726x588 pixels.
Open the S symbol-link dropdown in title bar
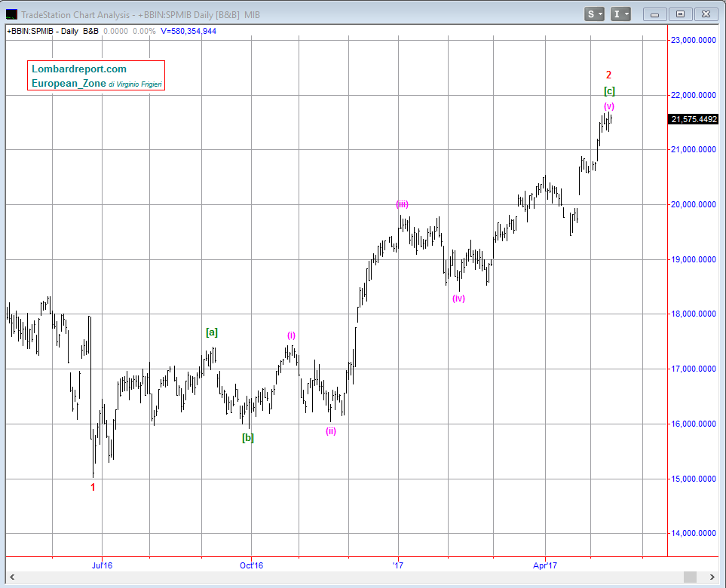point(594,14)
